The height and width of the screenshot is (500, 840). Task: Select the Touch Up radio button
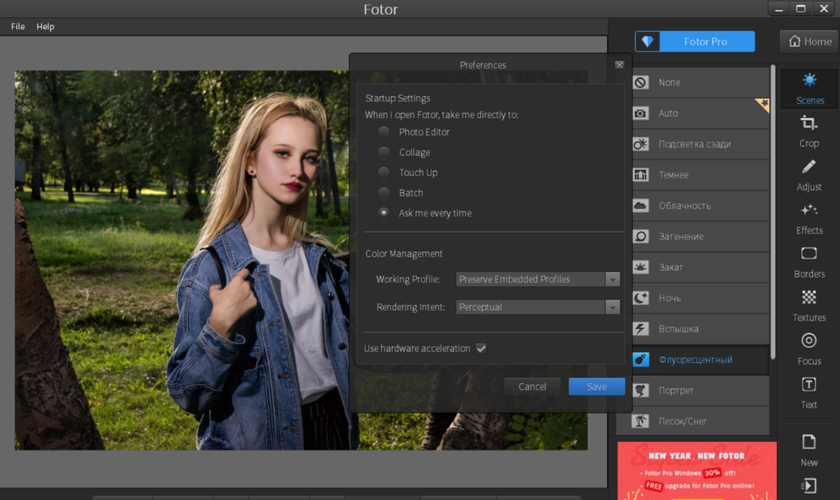click(x=384, y=173)
